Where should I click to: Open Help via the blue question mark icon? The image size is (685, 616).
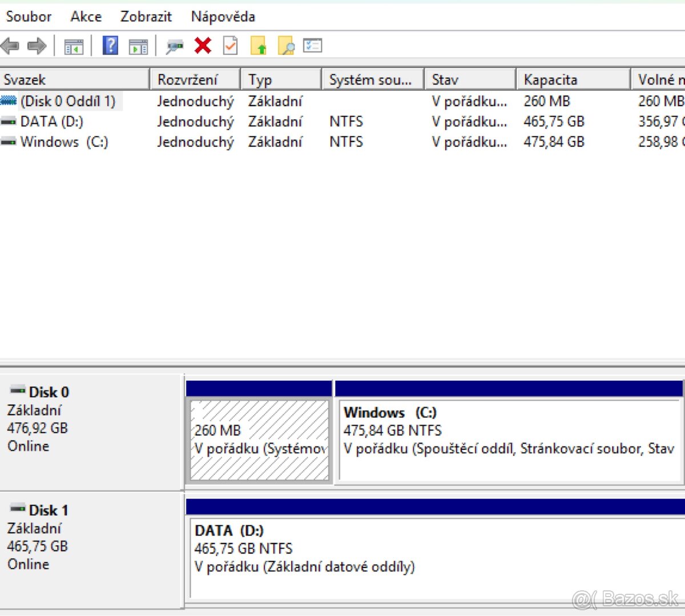(110, 46)
